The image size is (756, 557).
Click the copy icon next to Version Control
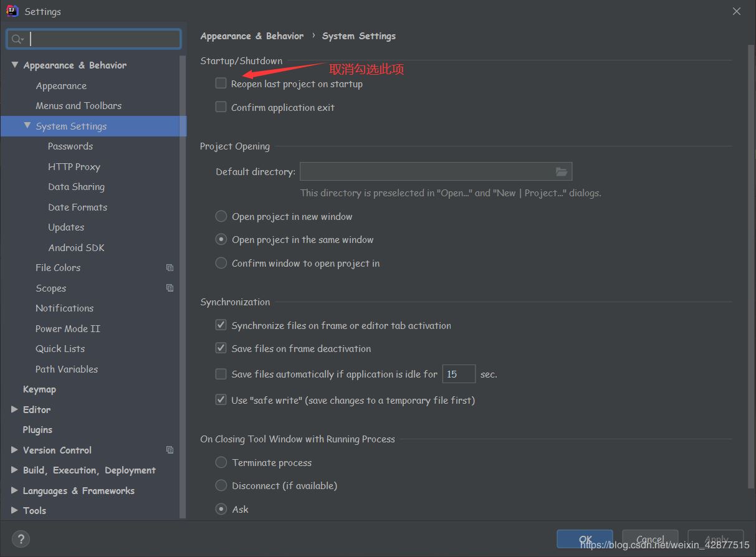[x=170, y=450]
